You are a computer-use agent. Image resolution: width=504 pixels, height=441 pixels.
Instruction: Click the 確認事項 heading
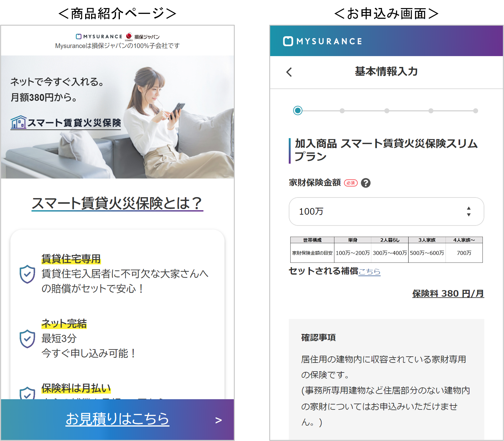(x=318, y=338)
